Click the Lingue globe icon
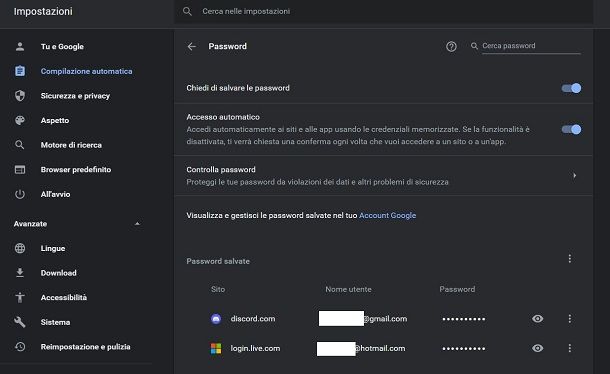Screen dimensions: 610x374 tap(20, 248)
